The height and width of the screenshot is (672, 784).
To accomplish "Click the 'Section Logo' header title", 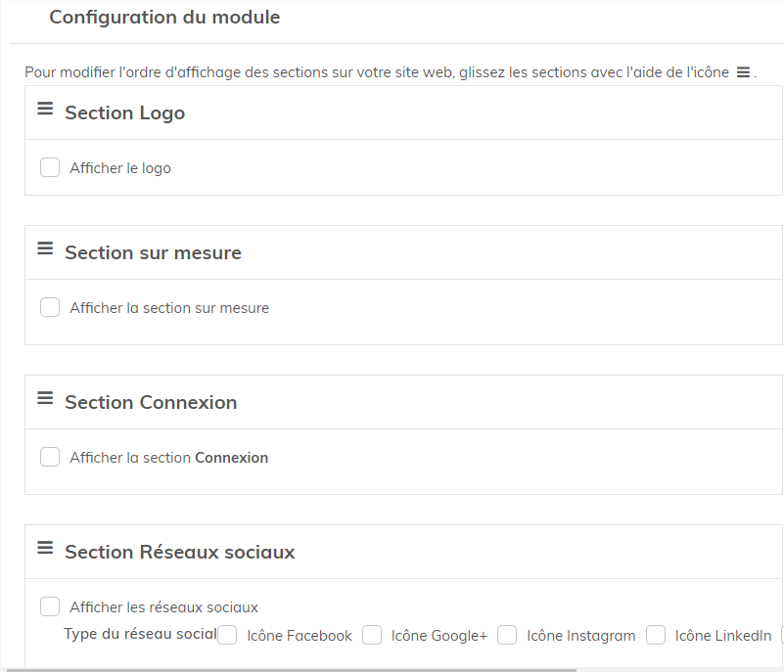I will pyautogui.click(x=124, y=113).
